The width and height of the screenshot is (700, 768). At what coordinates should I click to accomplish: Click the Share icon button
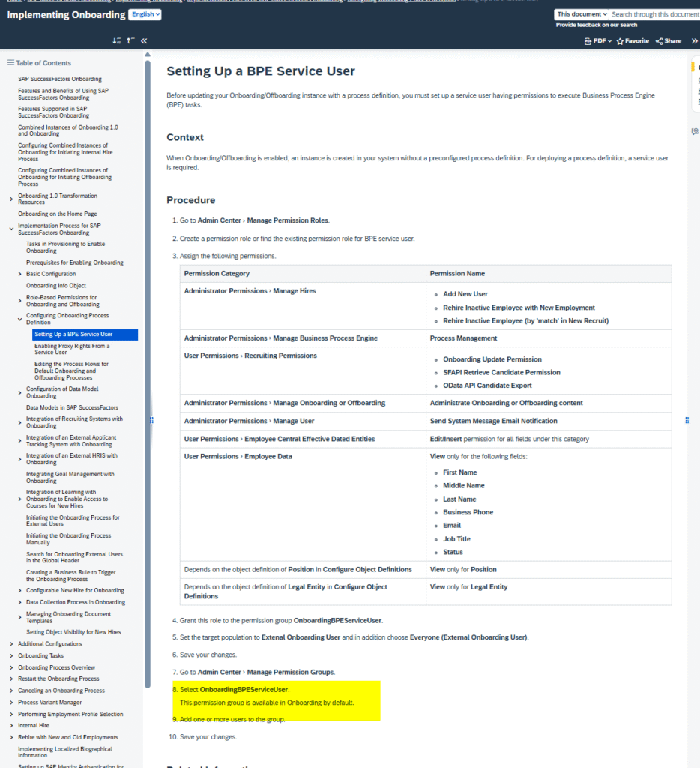coord(668,41)
